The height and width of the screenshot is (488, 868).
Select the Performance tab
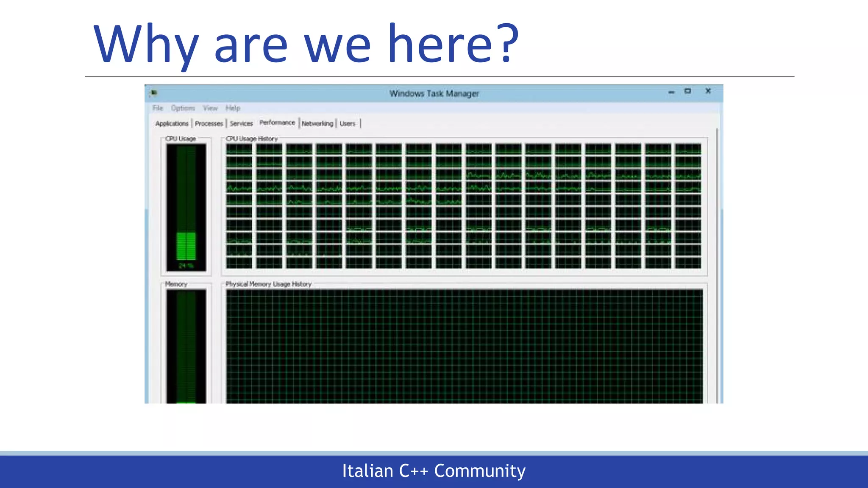[277, 123]
